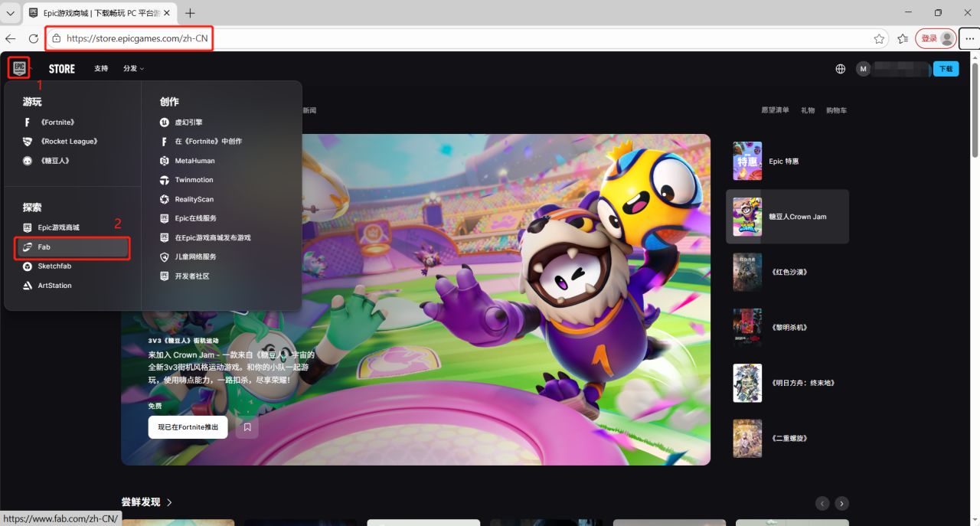The image size is (980, 526).
Task: Open the 支持 header link
Action: coord(101,69)
